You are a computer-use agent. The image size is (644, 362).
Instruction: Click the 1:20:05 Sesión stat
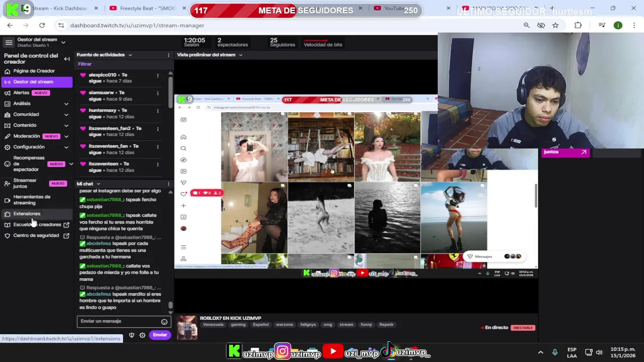(194, 42)
